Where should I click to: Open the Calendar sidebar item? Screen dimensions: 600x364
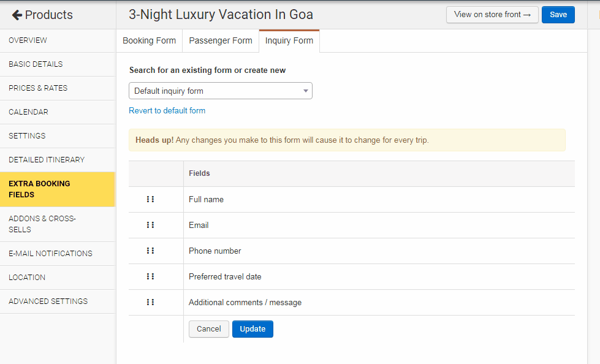(28, 112)
